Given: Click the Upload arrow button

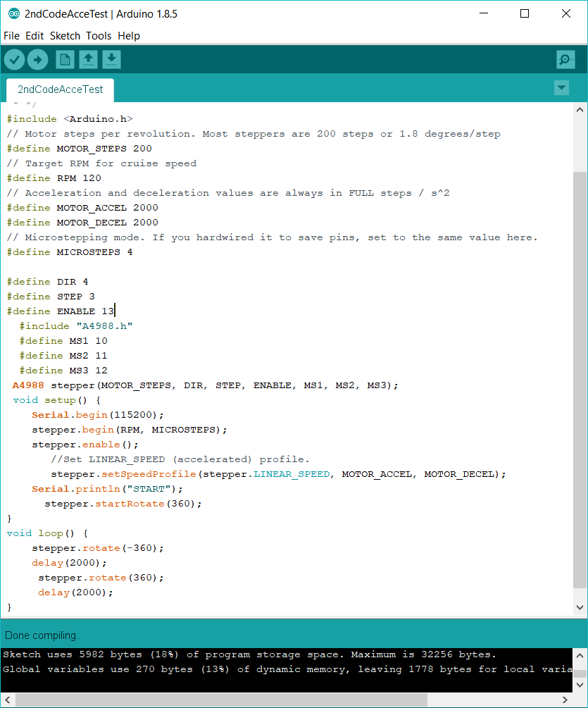Looking at the screenshot, I should coord(37,60).
